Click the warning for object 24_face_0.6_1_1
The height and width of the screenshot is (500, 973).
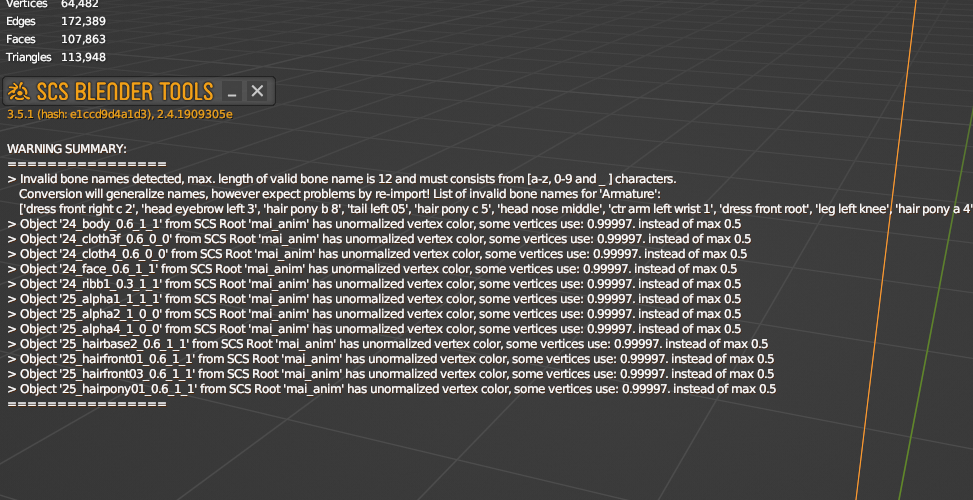click(372, 269)
